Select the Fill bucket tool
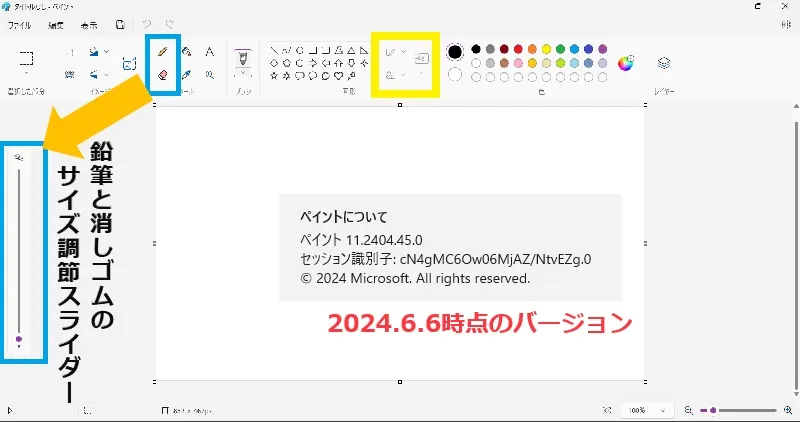This screenshot has height=422, width=800. click(x=187, y=52)
